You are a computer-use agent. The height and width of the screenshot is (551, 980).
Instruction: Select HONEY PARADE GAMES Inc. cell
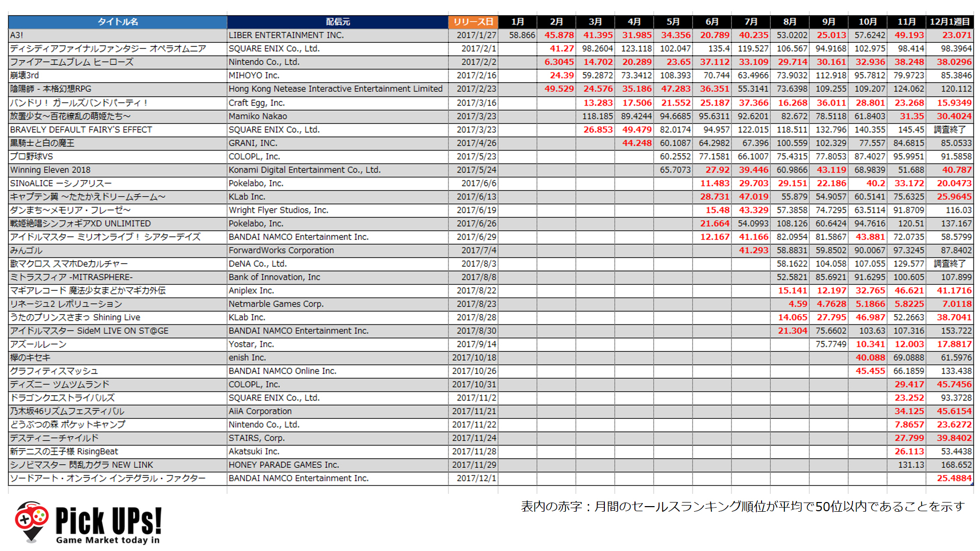tap(338, 465)
